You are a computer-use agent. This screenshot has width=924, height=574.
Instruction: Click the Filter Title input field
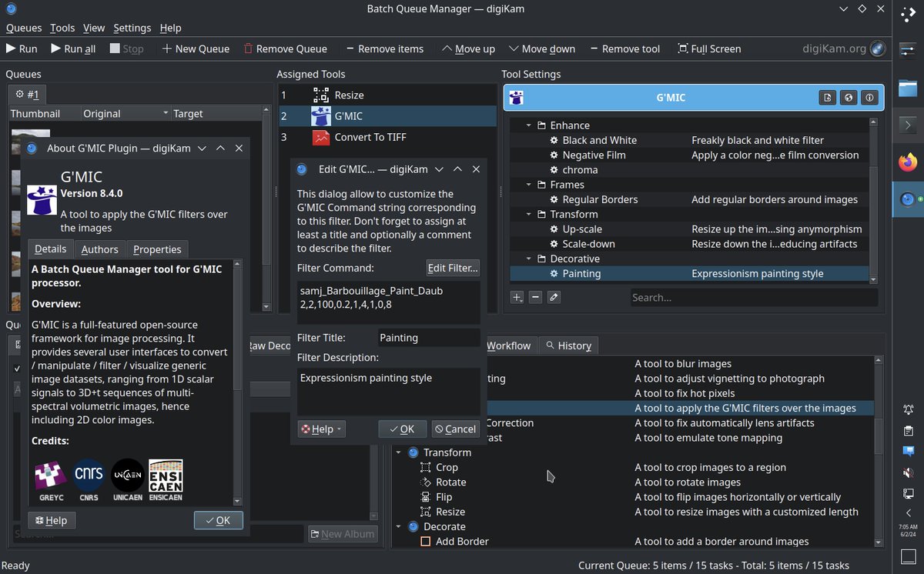tap(429, 338)
